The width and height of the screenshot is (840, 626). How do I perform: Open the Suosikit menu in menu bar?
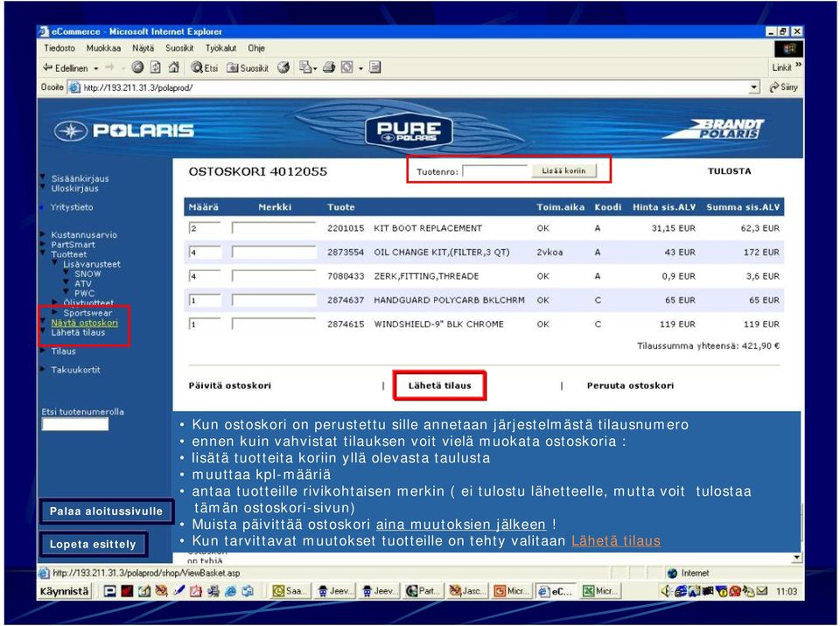click(179, 48)
